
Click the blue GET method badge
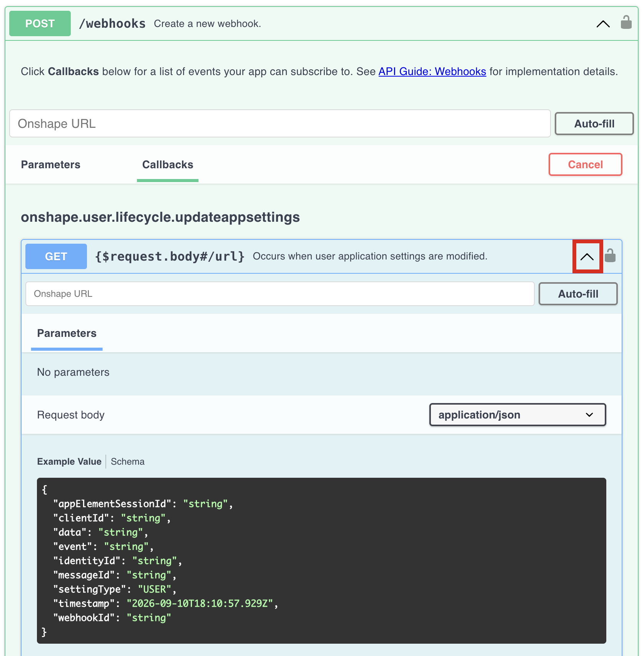(56, 256)
